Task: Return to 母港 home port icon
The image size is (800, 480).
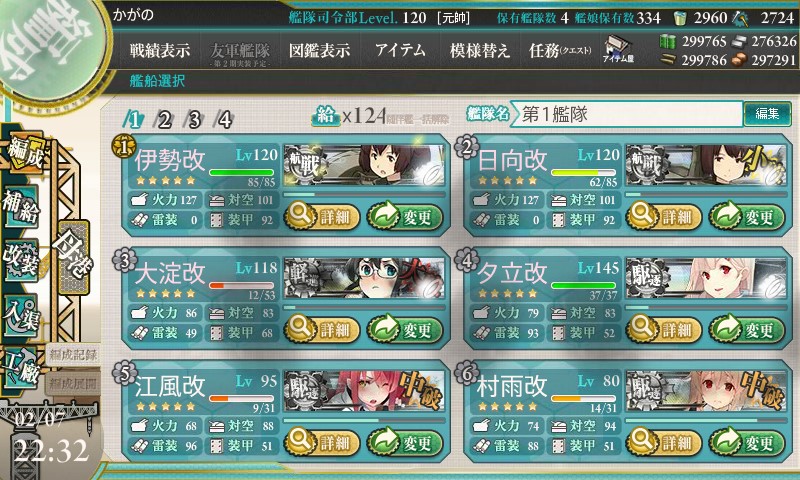Action: pos(73,257)
